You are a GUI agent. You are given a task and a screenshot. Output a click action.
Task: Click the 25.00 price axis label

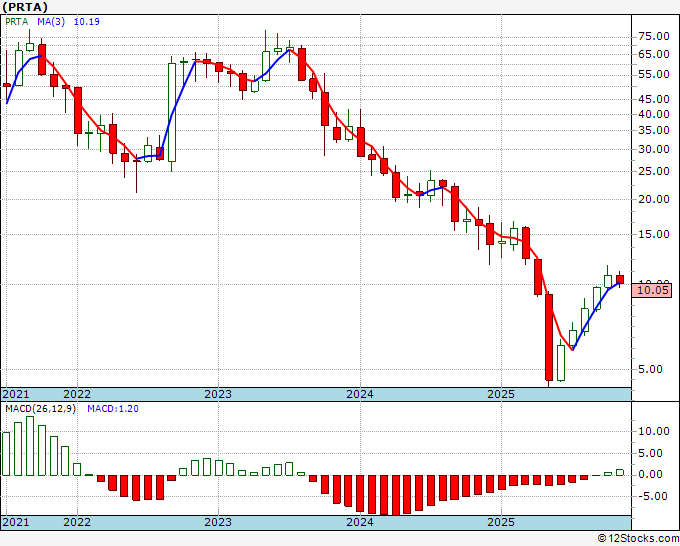[654, 171]
